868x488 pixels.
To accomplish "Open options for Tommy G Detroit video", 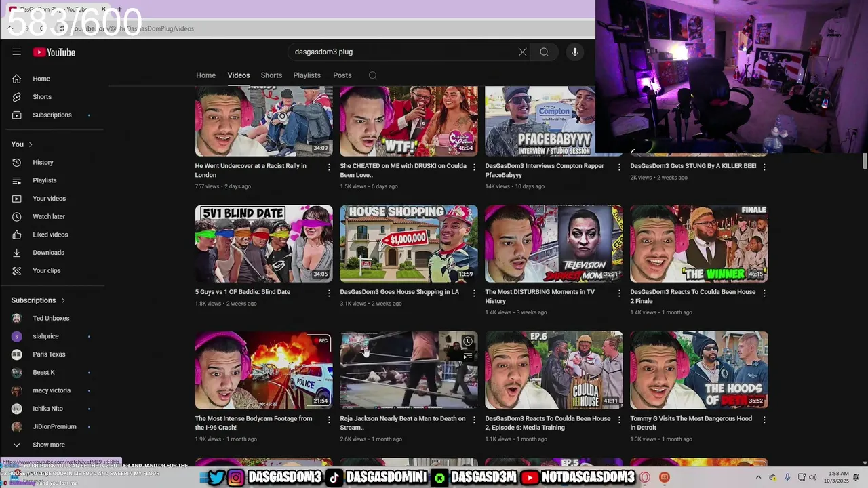I will (x=764, y=420).
